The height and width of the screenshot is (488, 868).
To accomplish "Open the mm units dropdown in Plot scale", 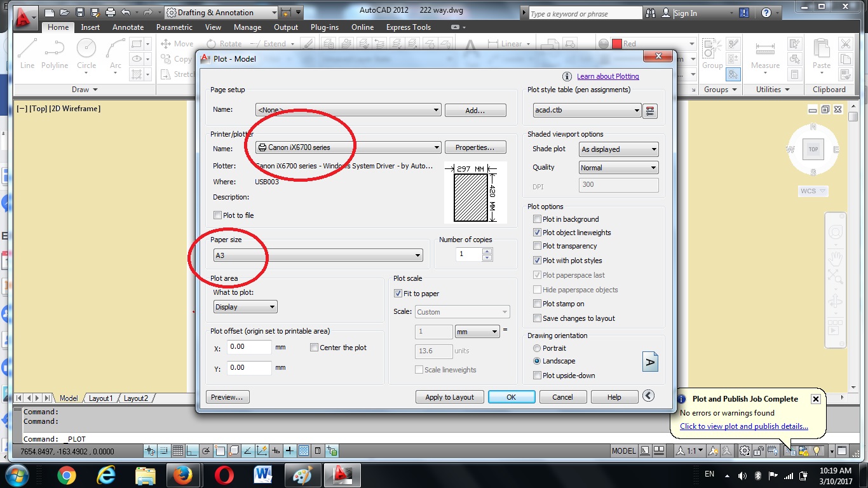I will point(478,332).
